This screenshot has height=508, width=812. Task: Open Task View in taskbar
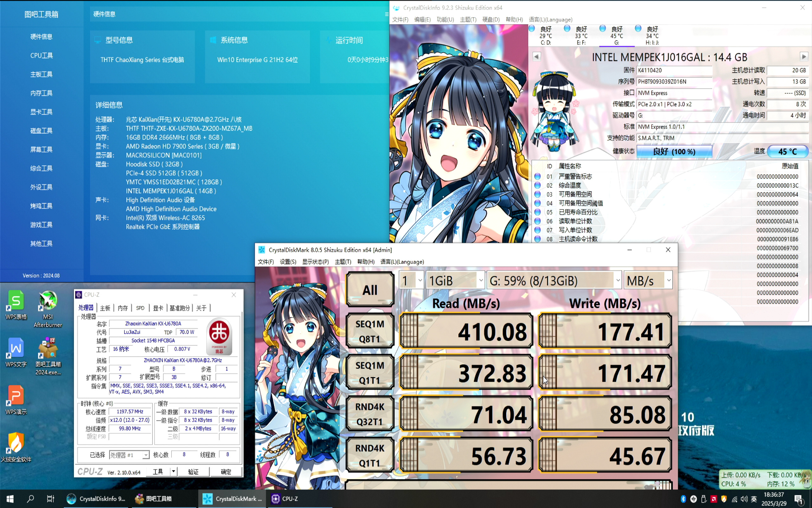(x=50, y=499)
